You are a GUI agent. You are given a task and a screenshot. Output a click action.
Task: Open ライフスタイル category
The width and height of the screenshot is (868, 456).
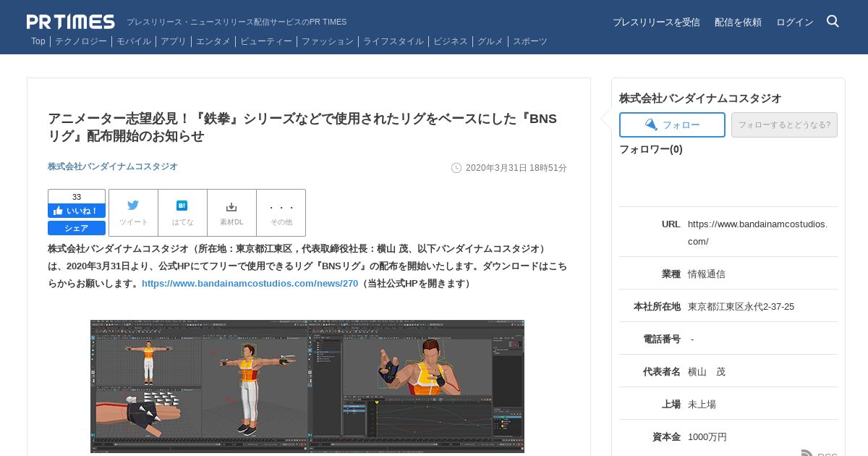pos(393,41)
